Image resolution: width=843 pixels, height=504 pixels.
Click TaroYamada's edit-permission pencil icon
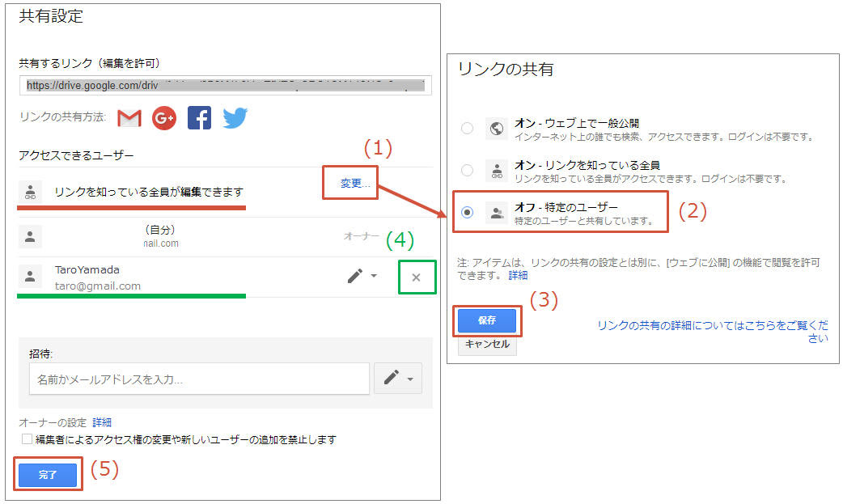pos(355,276)
